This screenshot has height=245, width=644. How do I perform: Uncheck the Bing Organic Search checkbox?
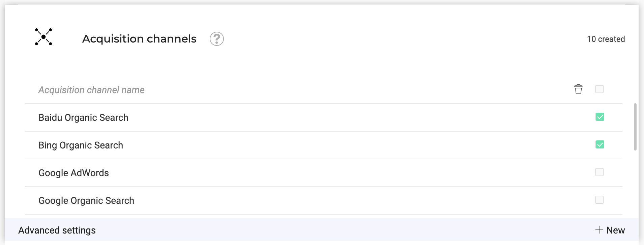[600, 144]
